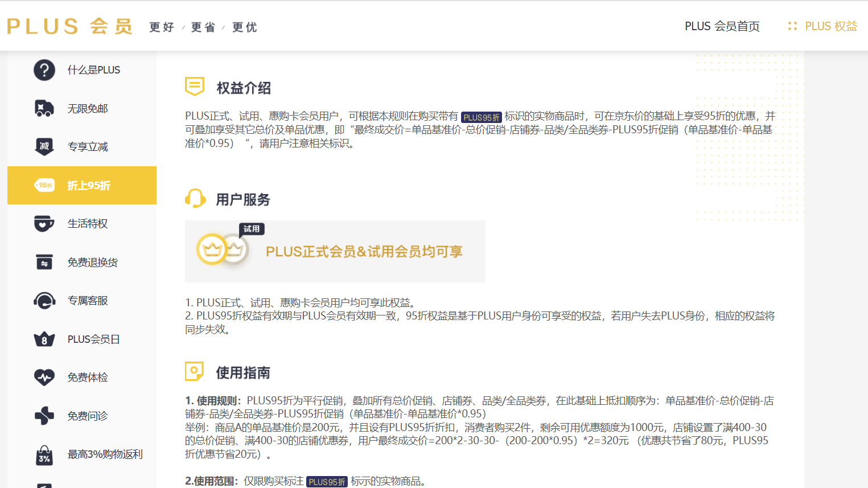The width and height of the screenshot is (868, 488).
Task: Go to 免费退换货 benefit
Action: coord(82,262)
